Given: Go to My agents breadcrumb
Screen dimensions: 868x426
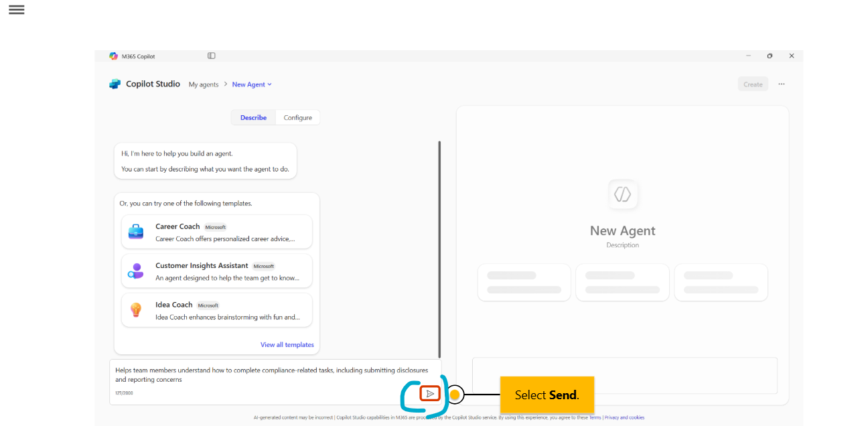Looking at the screenshot, I should pyautogui.click(x=204, y=84).
